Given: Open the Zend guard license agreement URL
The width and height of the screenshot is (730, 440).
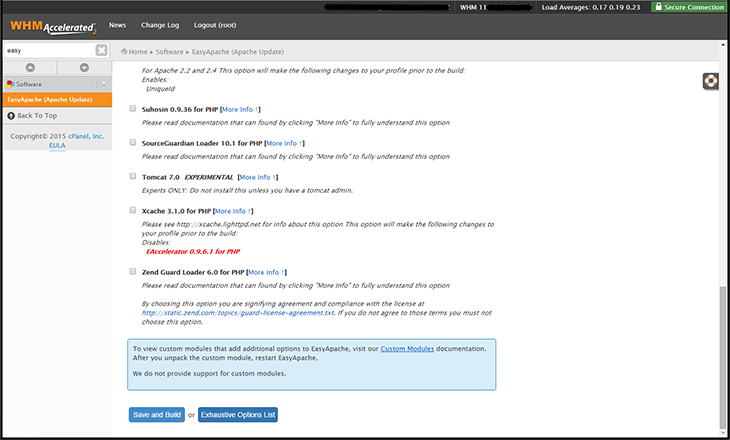Looking at the screenshot, I should click(x=238, y=313).
